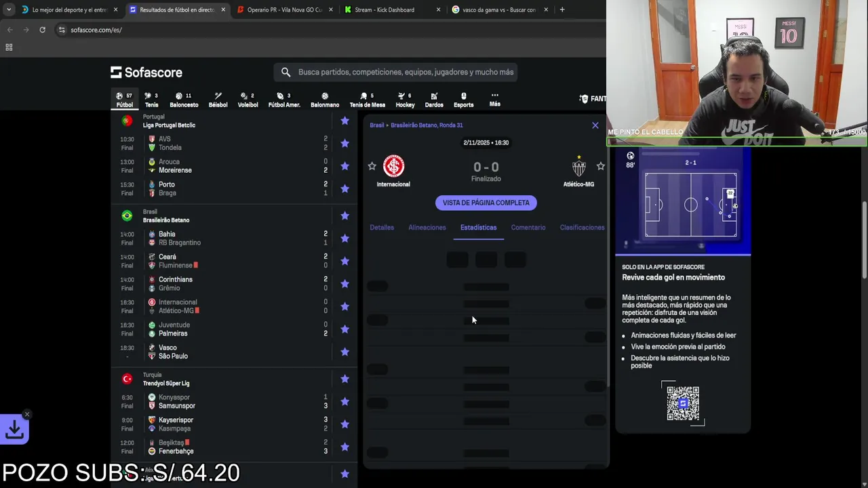Toggle favorite star for Trendyol Süper Lig

[344, 379]
